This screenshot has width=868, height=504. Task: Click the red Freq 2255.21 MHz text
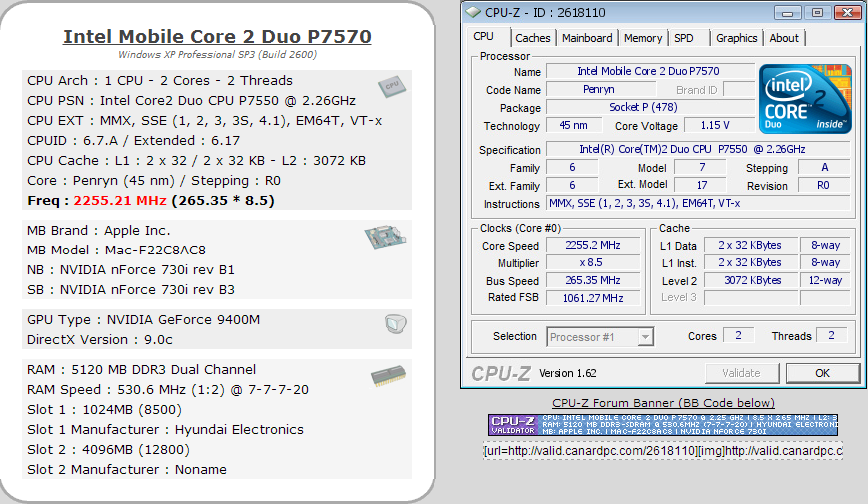coord(120,201)
